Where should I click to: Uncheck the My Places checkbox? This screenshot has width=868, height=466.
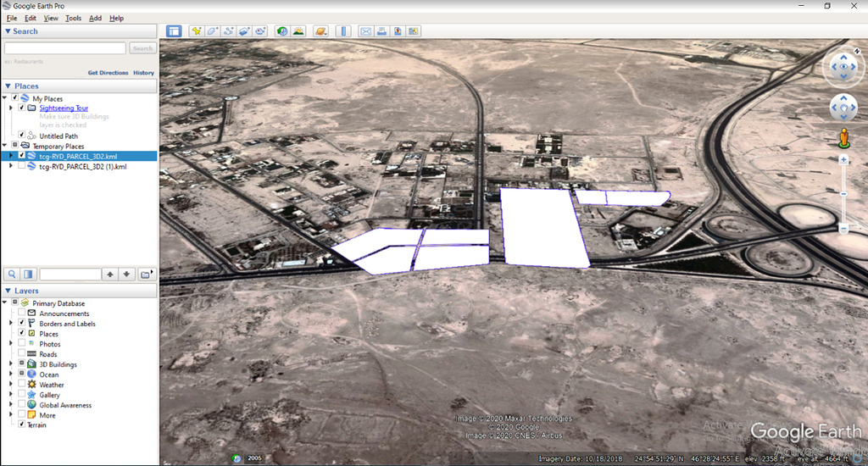(x=15, y=98)
